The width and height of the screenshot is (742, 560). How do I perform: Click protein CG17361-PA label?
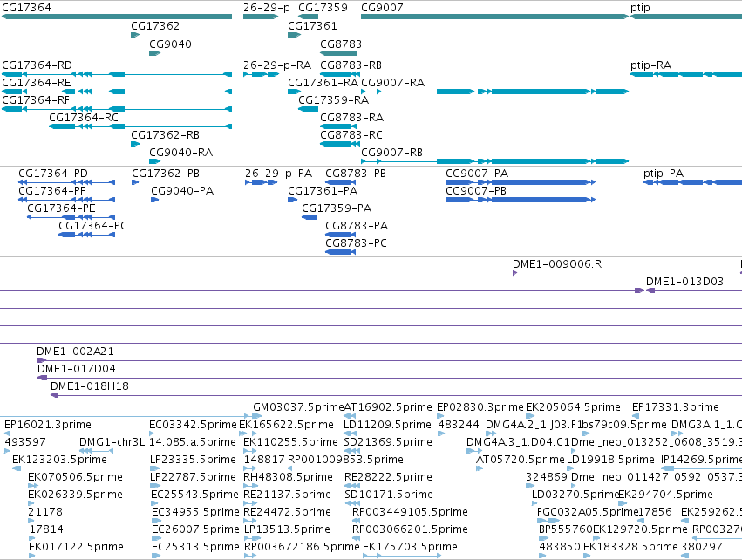(x=323, y=191)
